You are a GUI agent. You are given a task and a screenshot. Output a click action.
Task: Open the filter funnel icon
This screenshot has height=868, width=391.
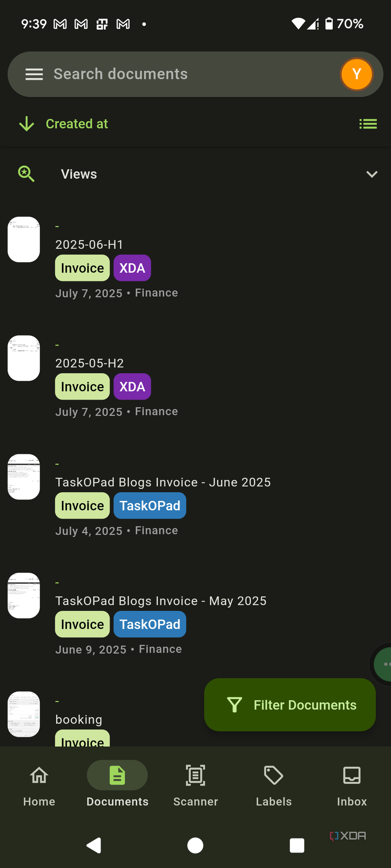point(235,705)
